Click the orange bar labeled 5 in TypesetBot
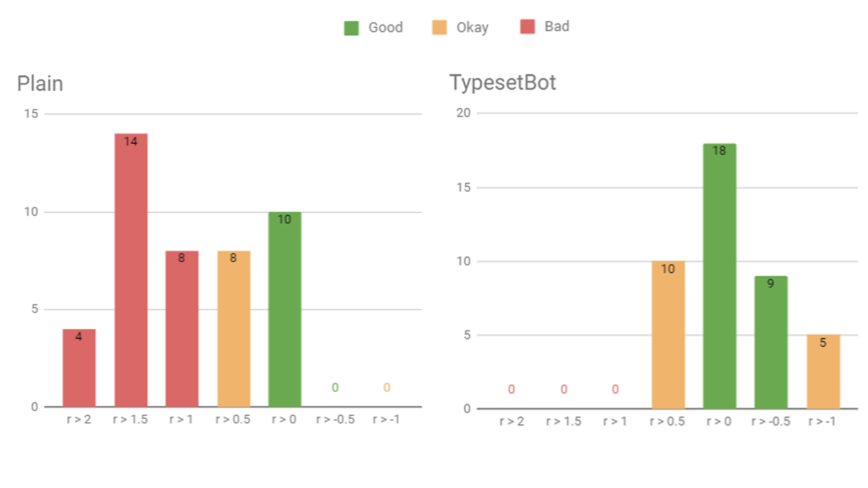The image size is (868, 488). point(823,372)
